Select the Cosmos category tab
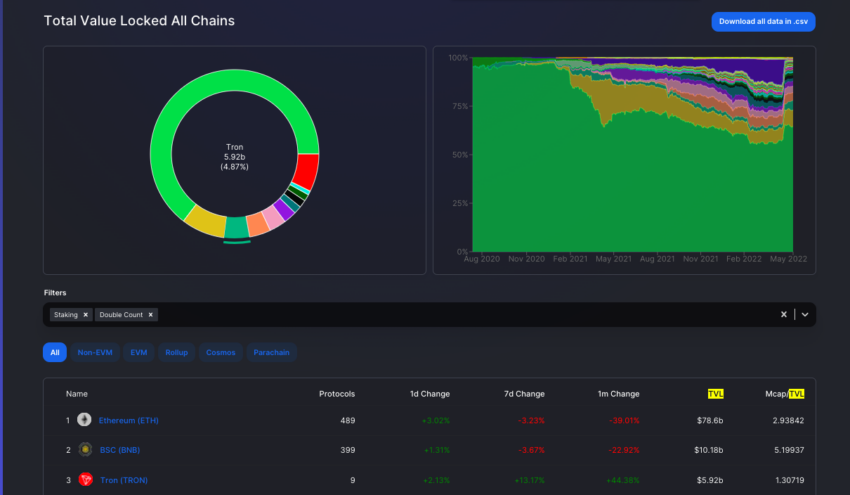This screenshot has height=495, width=850. [222, 353]
